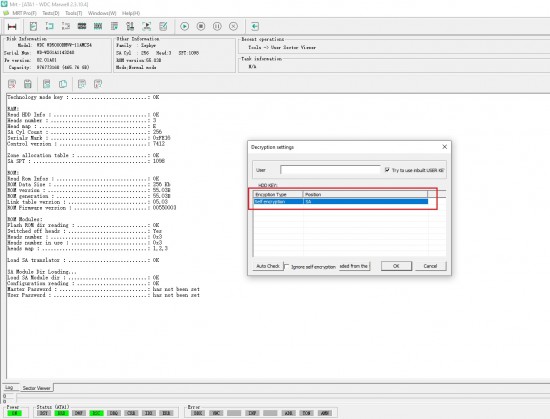Switch to the Log tab
Image resolution: width=550 pixels, height=419 pixels.
[x=9, y=387]
